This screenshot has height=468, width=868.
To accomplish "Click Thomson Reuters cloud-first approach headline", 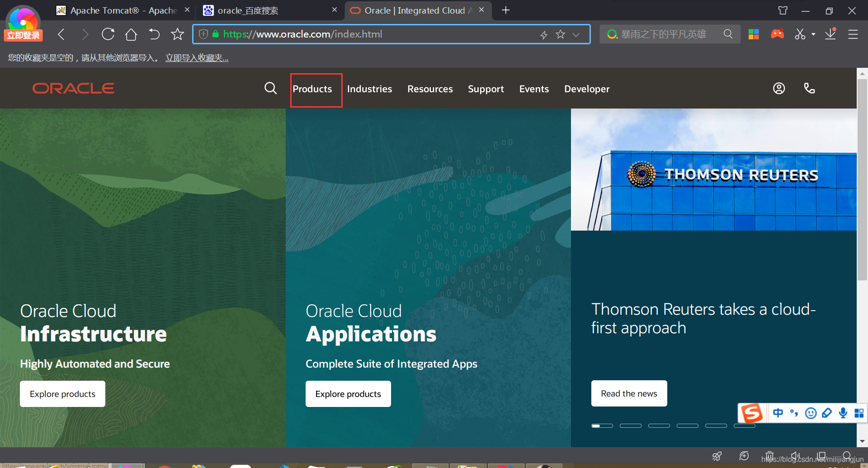I will (703, 318).
